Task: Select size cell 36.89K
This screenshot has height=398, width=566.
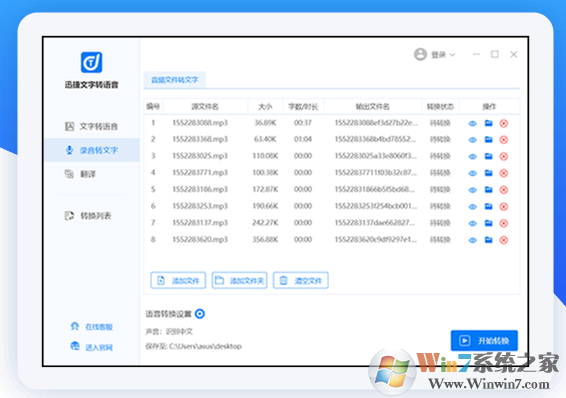Action: (x=265, y=123)
